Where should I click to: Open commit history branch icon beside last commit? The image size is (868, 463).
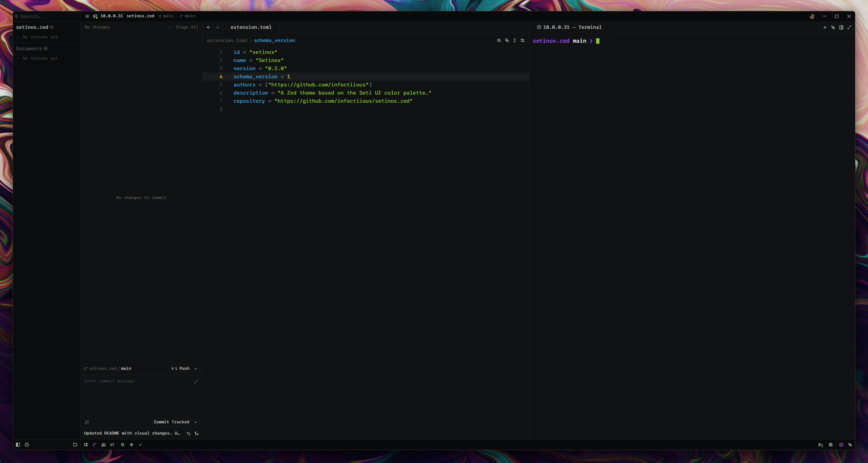197,434
